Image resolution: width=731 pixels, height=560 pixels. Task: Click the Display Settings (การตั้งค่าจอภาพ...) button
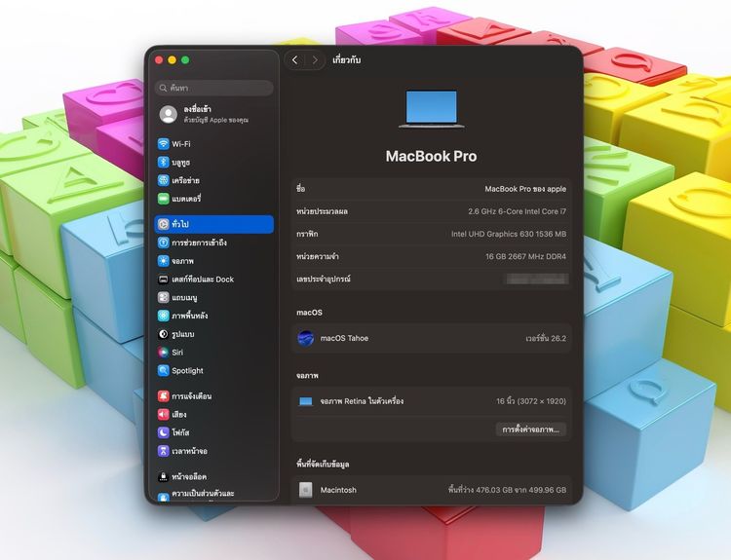pos(530,429)
